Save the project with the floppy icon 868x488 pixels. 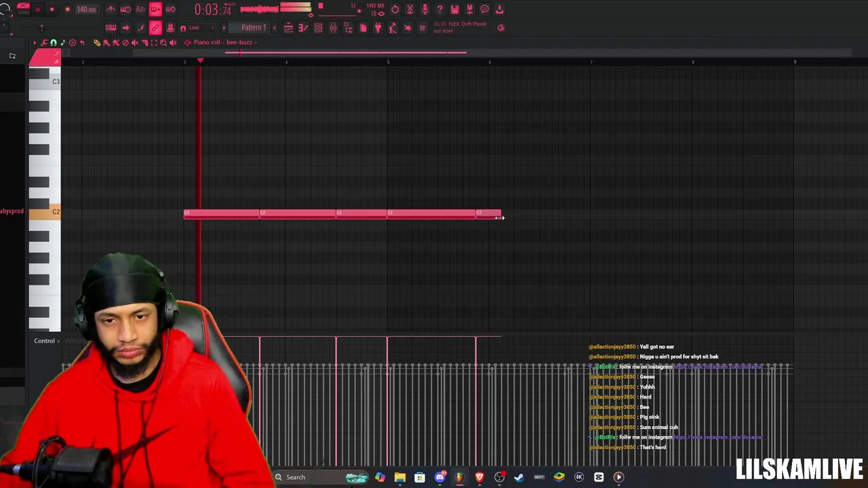point(454,9)
